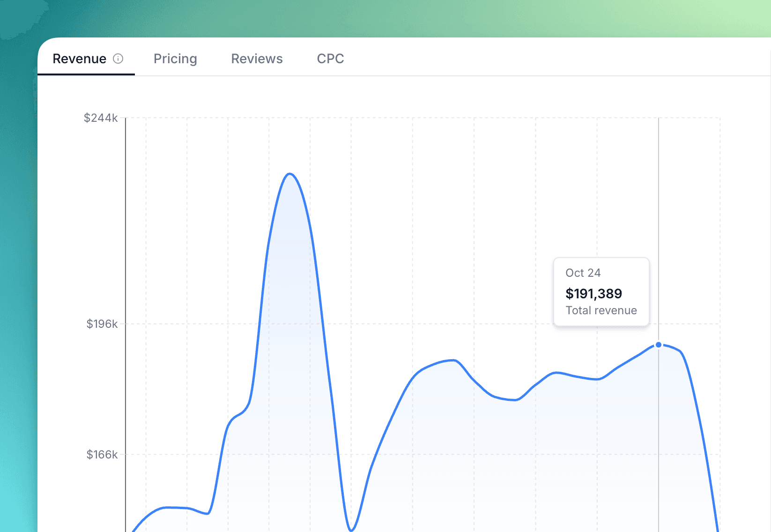Click the $244k axis label
771x532 pixels.
point(100,118)
